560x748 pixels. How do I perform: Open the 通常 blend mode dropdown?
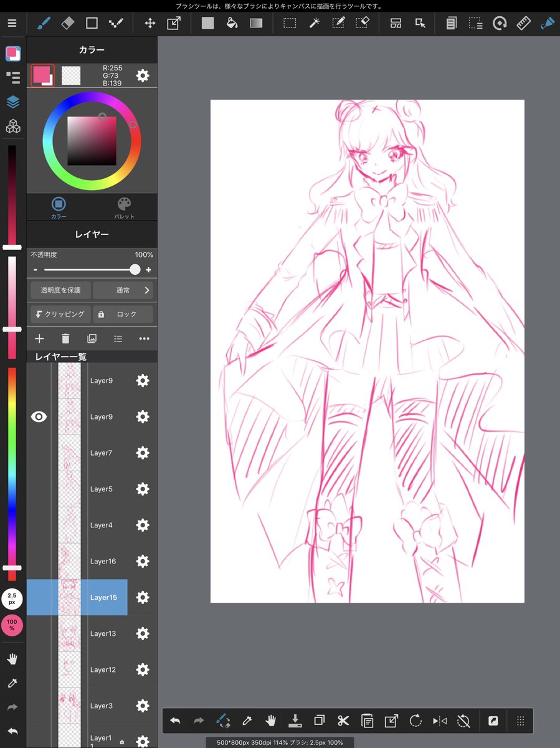pyautogui.click(x=123, y=290)
